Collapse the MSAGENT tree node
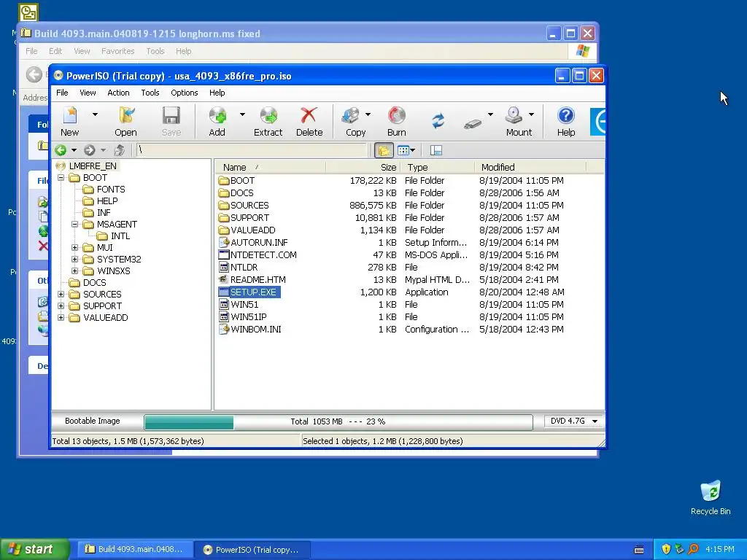The width and height of the screenshot is (747, 560). [75, 225]
